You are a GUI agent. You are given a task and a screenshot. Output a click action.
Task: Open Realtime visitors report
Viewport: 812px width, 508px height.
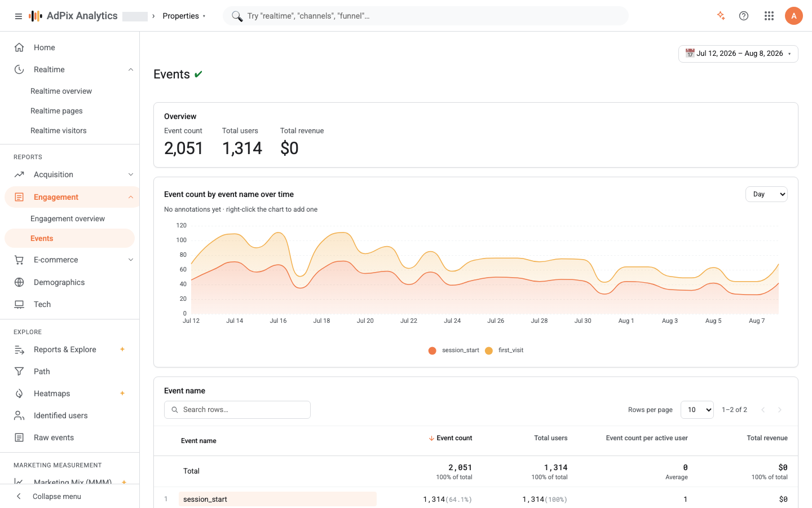(x=59, y=130)
